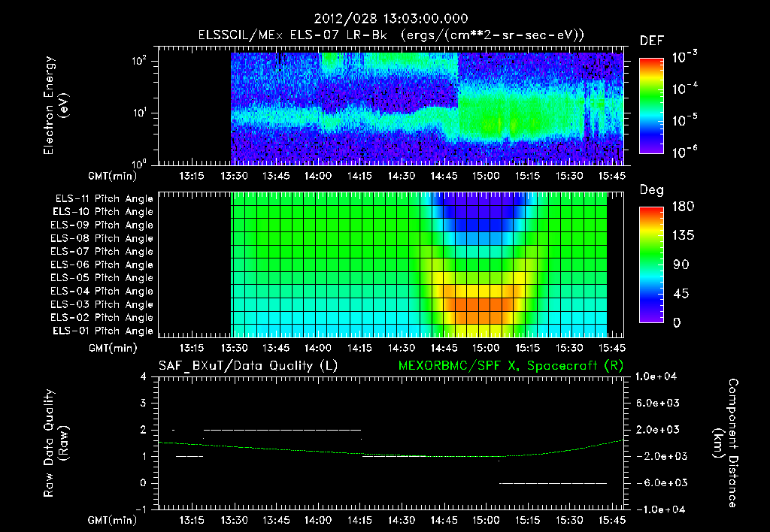Select the ELS-03 Pitch Angle row label
770x532 pixels.
tap(102, 304)
